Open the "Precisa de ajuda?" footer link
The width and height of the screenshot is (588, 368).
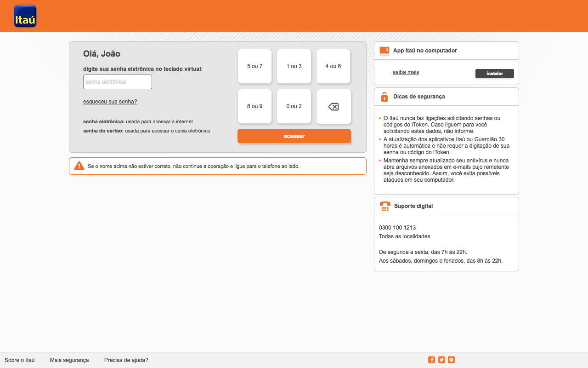point(126,360)
